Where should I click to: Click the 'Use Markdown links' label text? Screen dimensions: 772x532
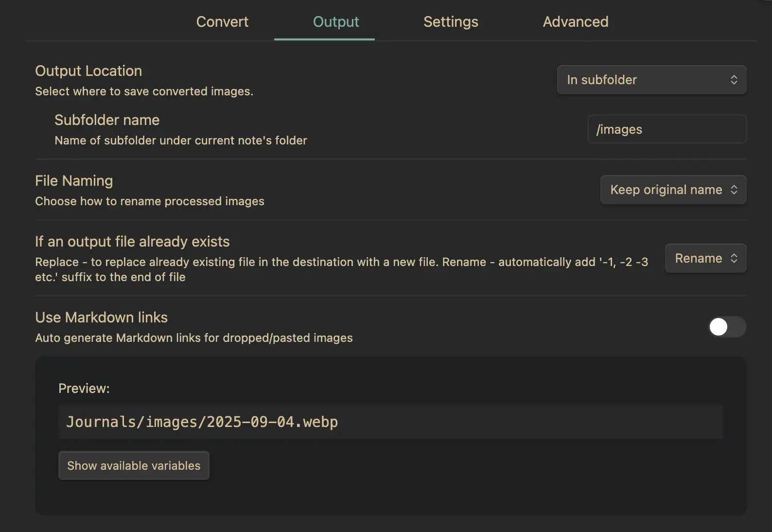101,318
